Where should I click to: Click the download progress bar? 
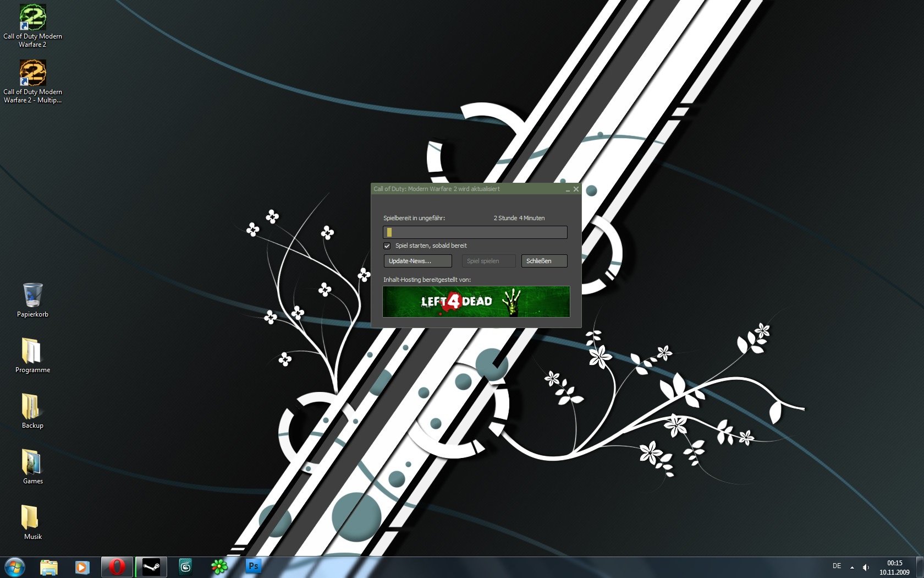coord(475,232)
